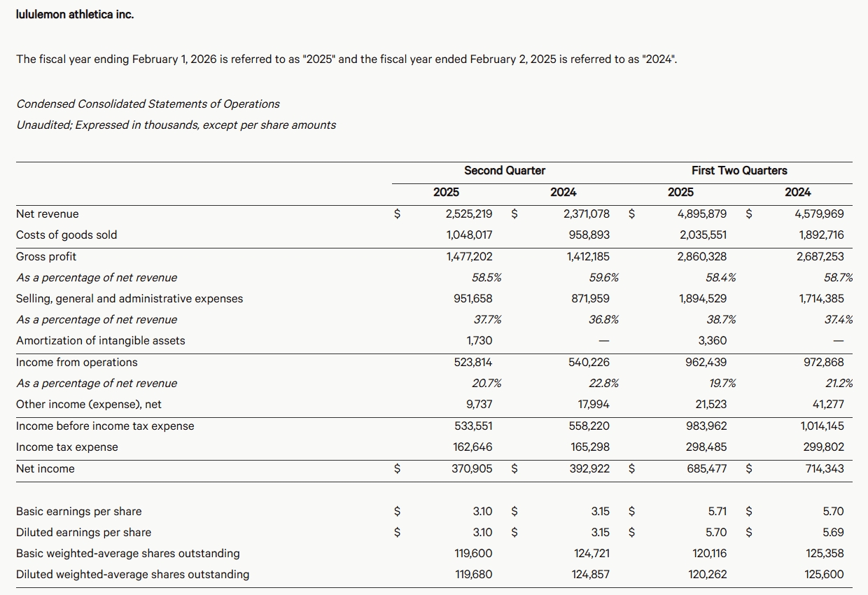Click the 22.8% operating margin figure
This screenshot has width=868, height=595.
pyautogui.click(x=603, y=384)
